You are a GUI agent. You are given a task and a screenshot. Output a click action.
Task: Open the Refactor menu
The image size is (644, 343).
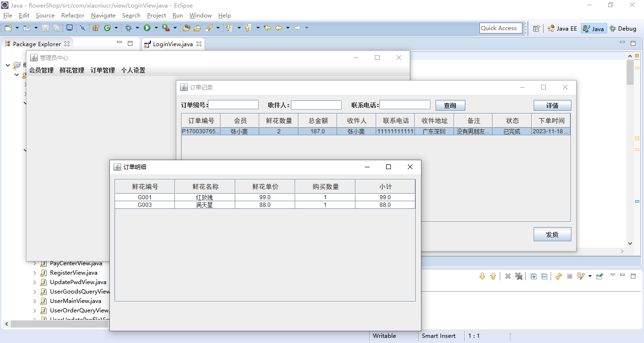[73, 16]
